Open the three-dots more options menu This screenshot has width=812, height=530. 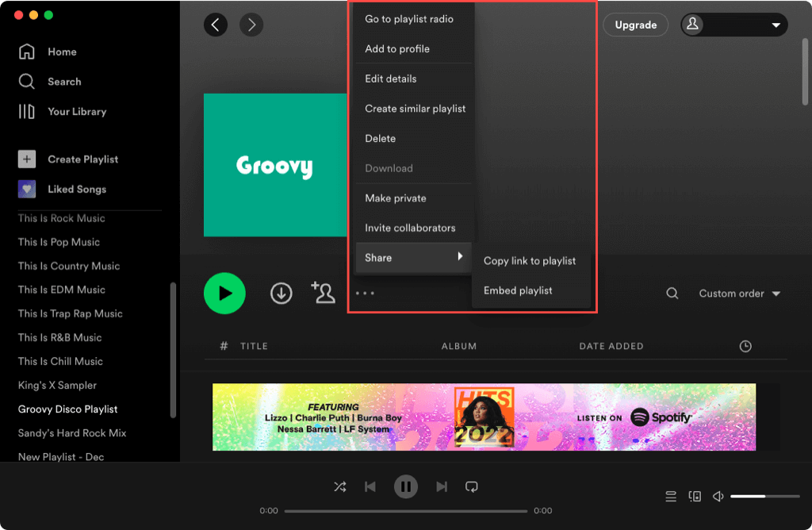[x=365, y=294]
